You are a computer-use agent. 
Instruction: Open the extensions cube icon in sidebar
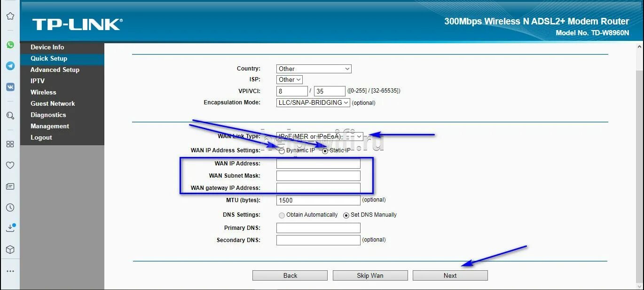pos(10,250)
